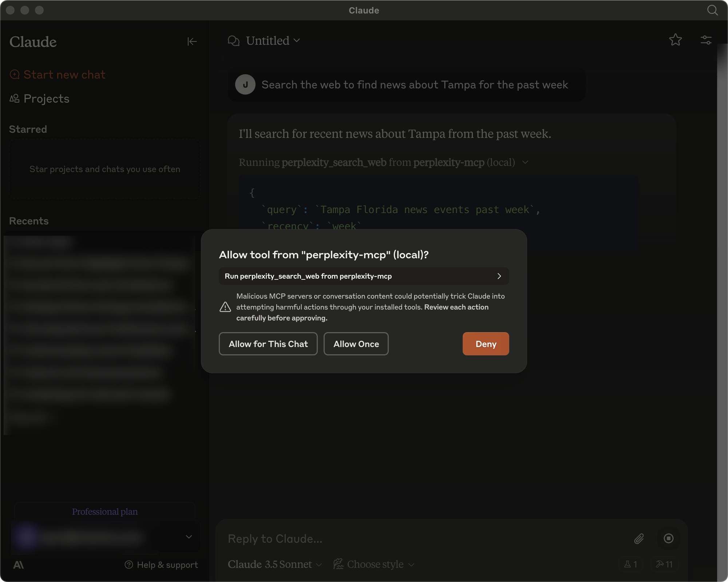Expand the Run perplexity_search_web row in dialog
The image size is (728, 582).
(364, 276)
